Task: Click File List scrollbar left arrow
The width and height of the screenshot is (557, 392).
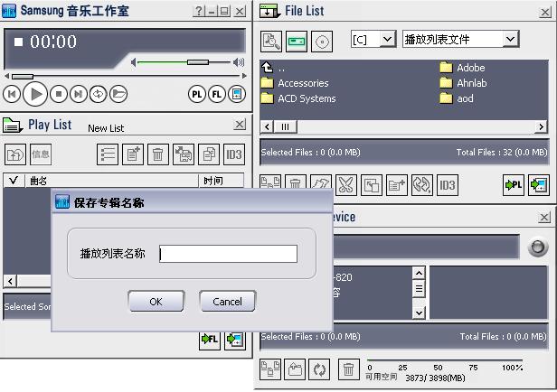Action: (x=267, y=126)
